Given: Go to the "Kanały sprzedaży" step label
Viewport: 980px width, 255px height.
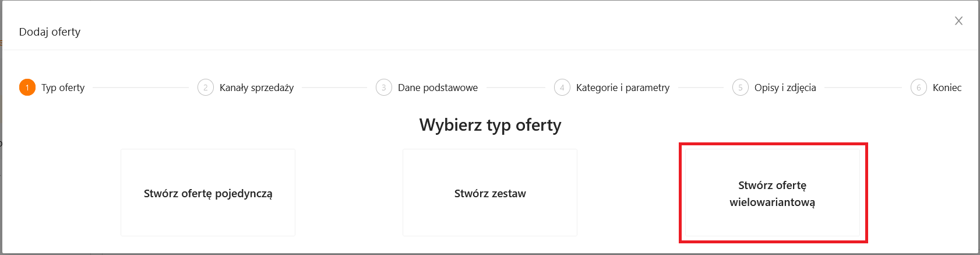Looking at the screenshot, I should (256, 88).
